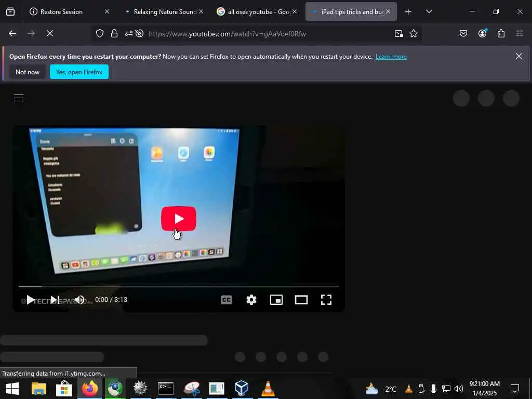Open the Command Prompt taskbar icon
The image size is (532, 399).
[166, 389]
